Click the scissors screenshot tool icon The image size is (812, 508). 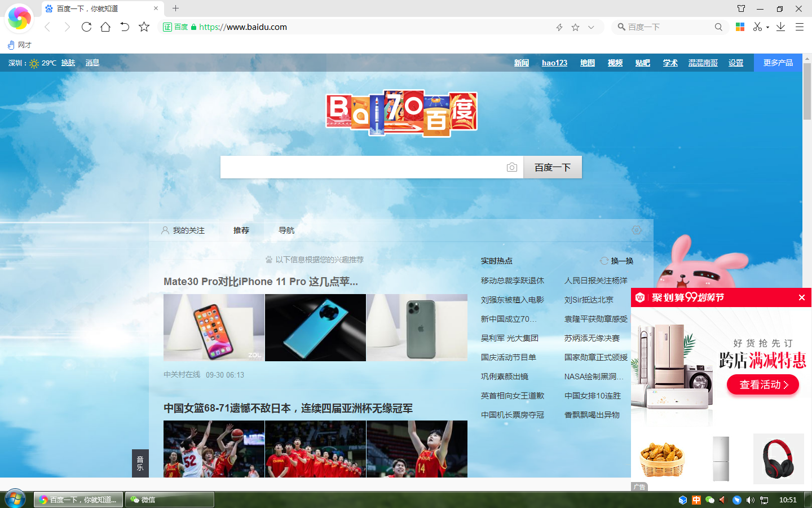(x=757, y=27)
